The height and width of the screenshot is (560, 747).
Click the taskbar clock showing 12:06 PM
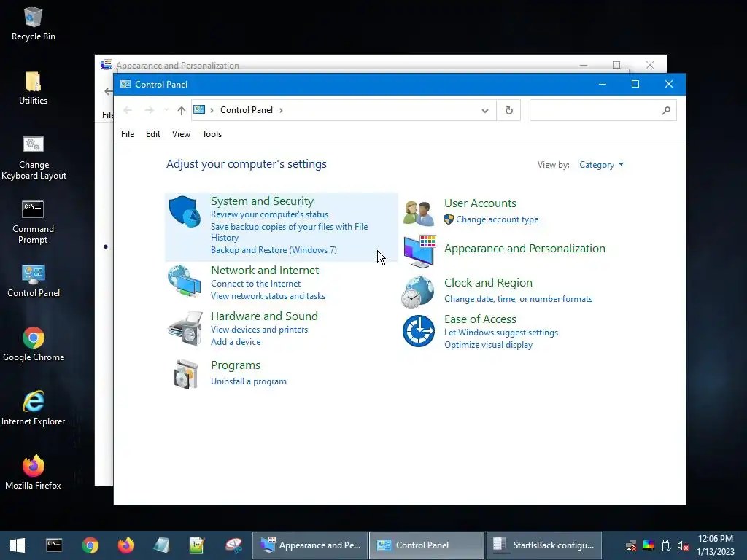pos(716,545)
